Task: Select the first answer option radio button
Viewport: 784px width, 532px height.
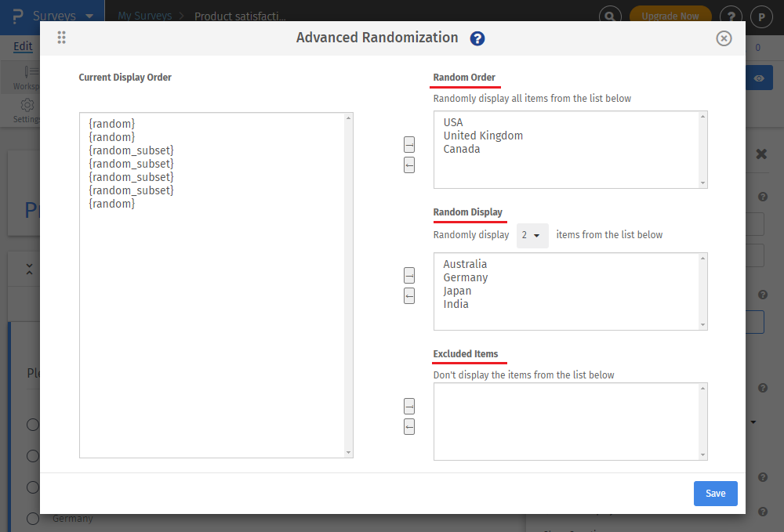Action: coord(32,425)
